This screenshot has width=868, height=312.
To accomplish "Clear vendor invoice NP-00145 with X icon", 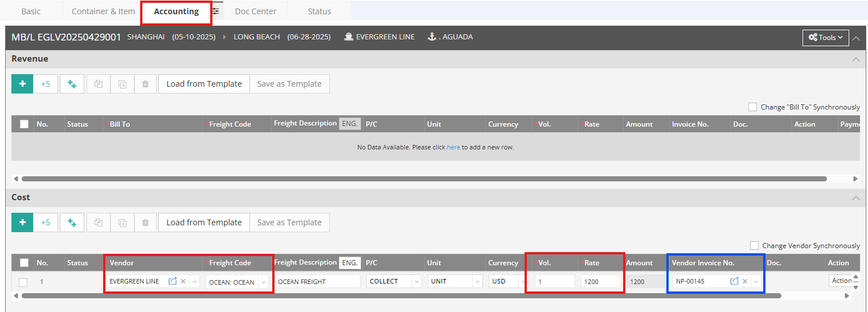I will coord(745,281).
